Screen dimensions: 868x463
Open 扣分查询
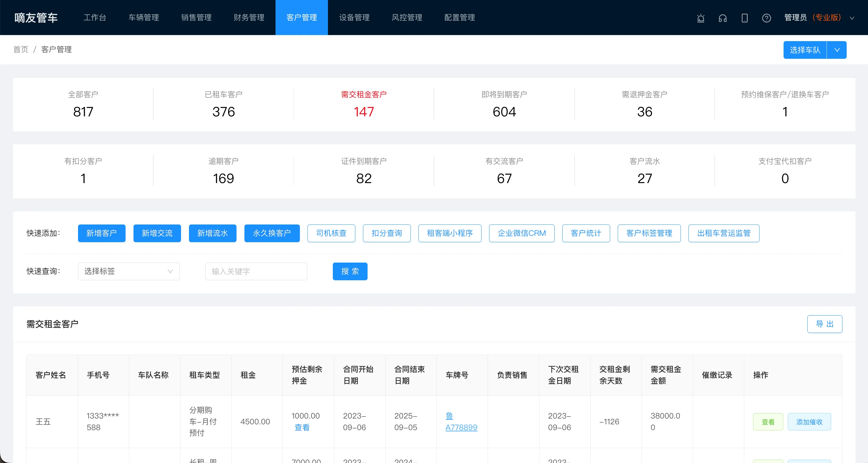coord(387,233)
